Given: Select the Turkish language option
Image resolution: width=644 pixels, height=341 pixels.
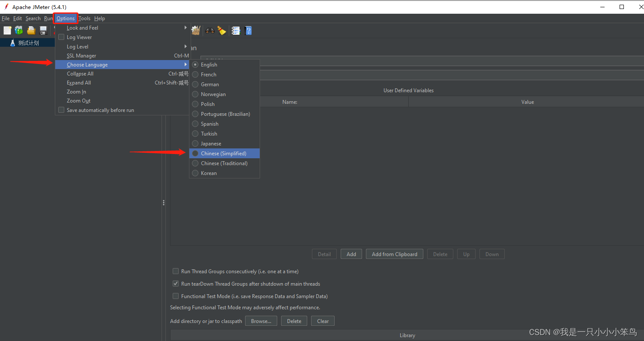Looking at the screenshot, I should tap(225, 134).
